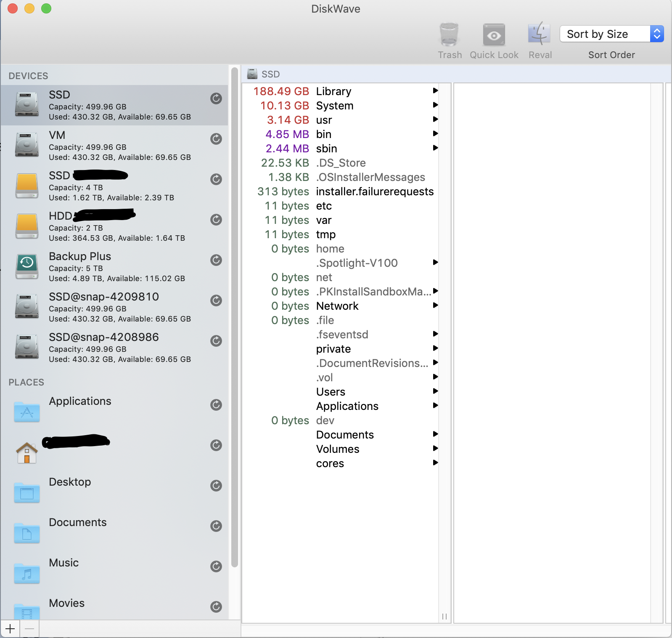
Task: Refresh the VM device scan
Action: (216, 139)
